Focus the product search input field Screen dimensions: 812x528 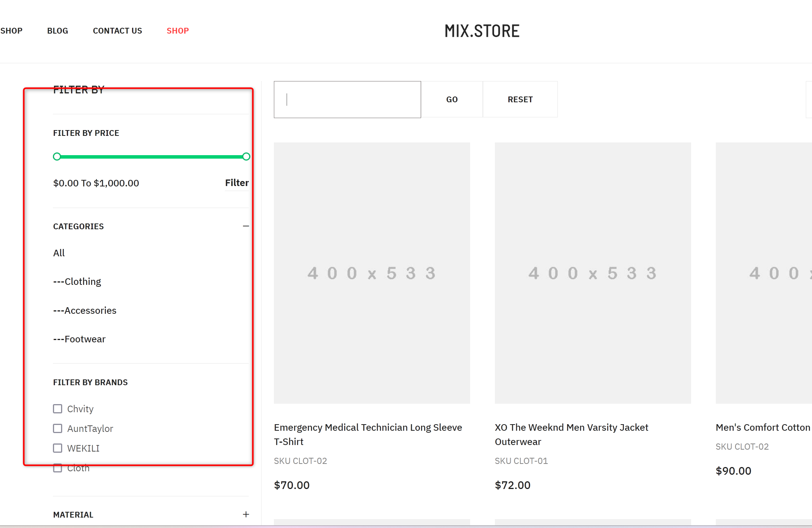click(347, 100)
